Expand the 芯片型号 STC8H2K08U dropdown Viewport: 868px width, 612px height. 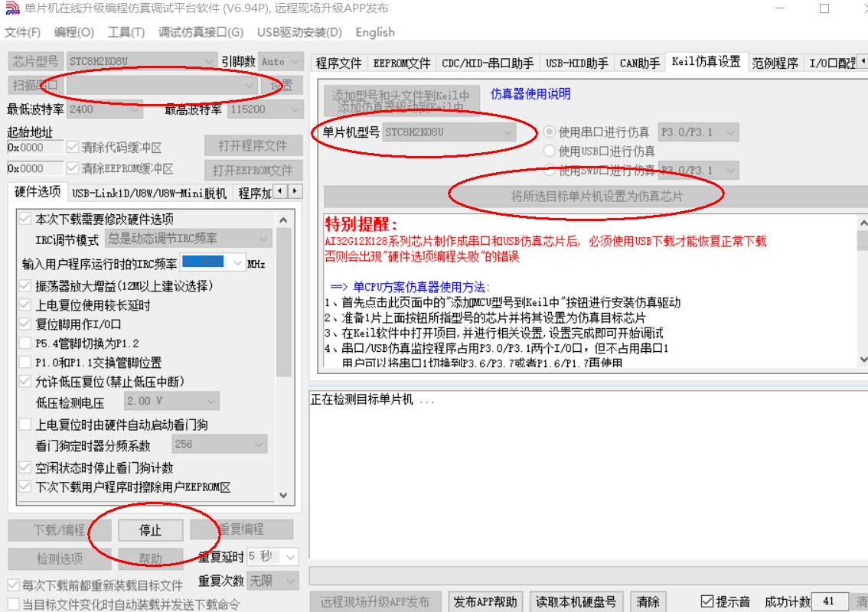[141, 61]
